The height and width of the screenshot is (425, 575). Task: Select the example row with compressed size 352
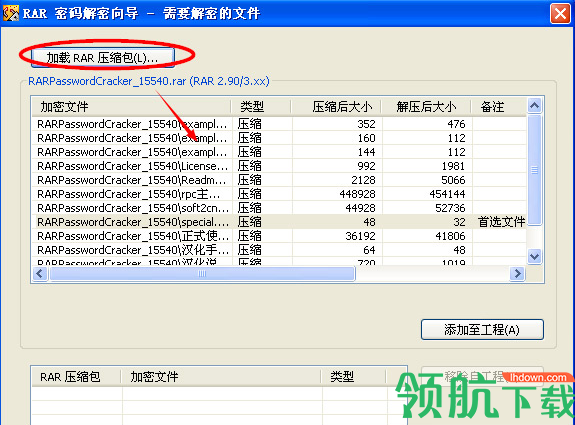tap(279, 124)
